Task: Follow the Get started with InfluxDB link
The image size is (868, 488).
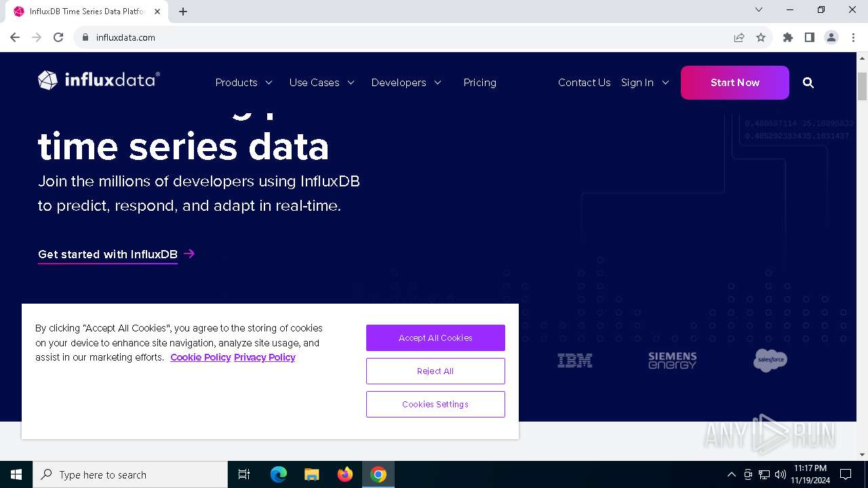Action: click(108, 254)
